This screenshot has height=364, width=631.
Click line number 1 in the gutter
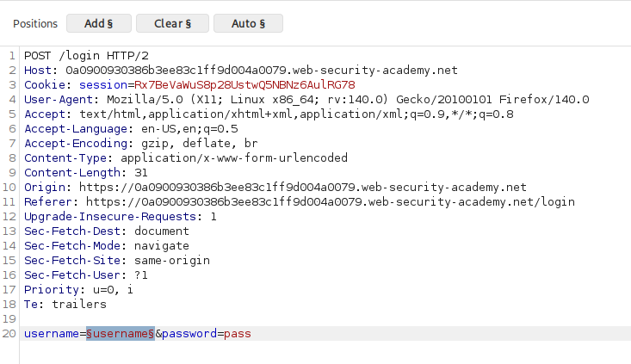click(12, 56)
